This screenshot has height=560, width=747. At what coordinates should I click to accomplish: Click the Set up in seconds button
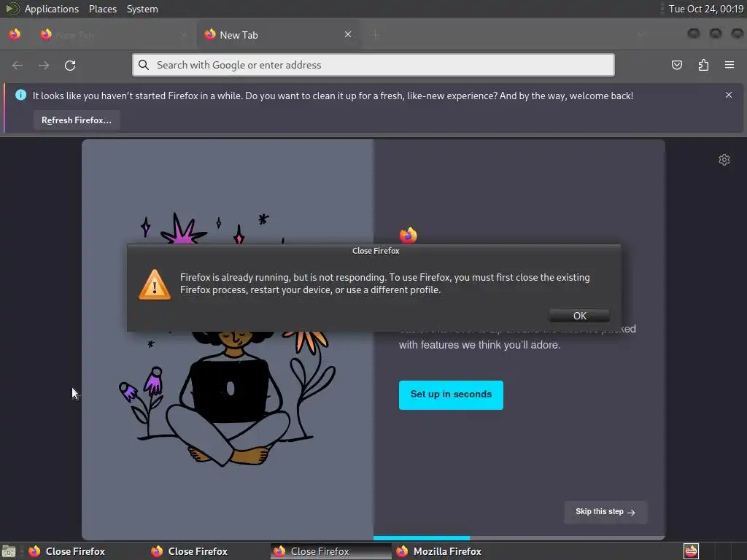451,394
